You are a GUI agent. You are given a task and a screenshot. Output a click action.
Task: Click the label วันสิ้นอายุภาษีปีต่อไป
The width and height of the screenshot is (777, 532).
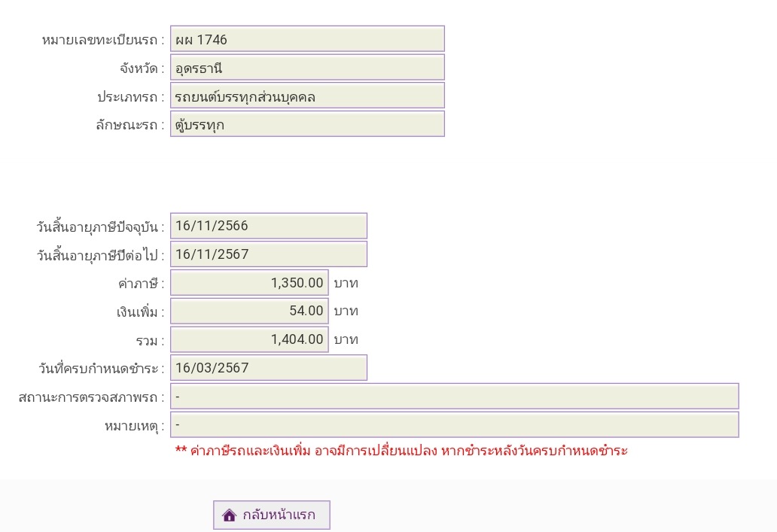100,256
